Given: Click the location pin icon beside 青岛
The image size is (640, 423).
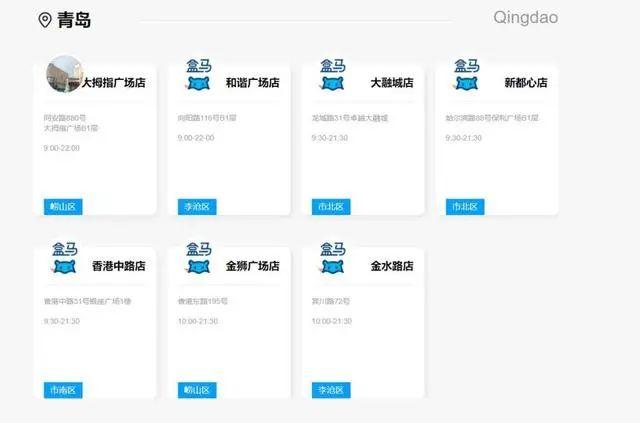Looking at the screenshot, I should [45, 20].
